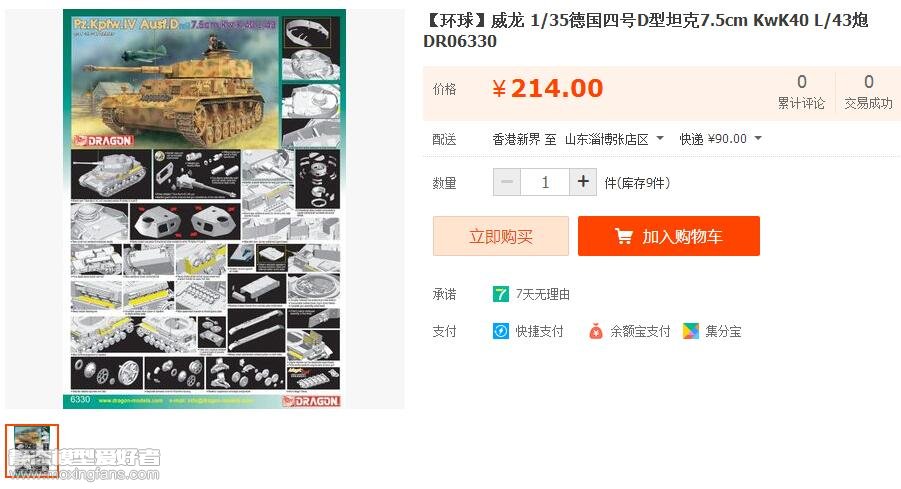
Task: Increase quantity with the plus button
Action: pyautogui.click(x=583, y=182)
